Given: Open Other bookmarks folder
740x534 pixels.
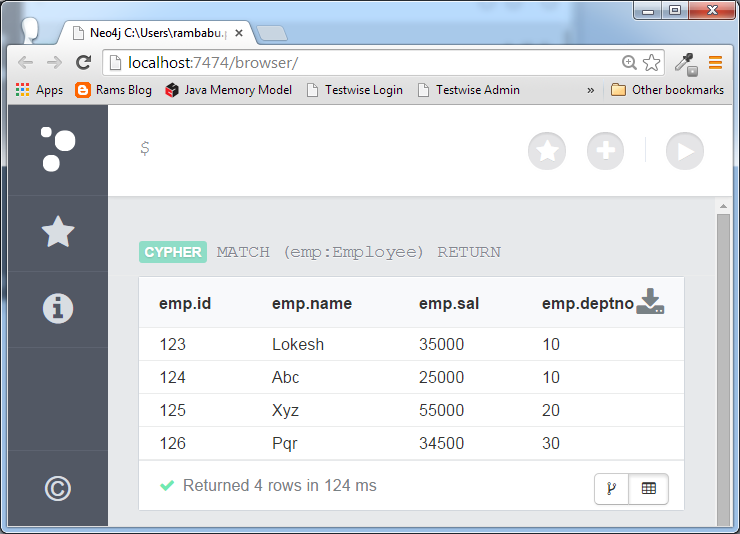Looking at the screenshot, I should (x=667, y=90).
